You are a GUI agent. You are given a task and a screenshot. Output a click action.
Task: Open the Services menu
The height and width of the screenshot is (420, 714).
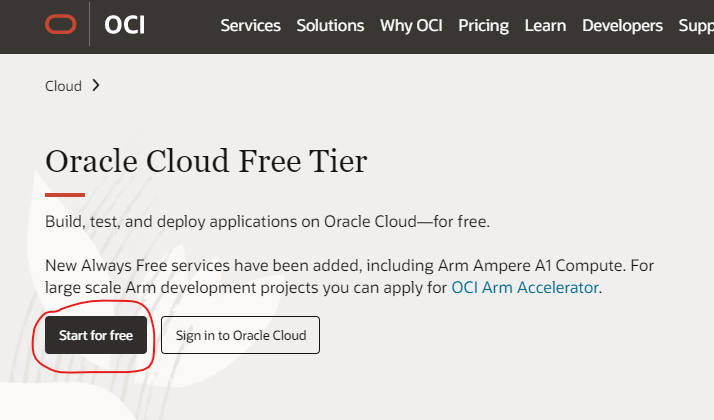click(250, 26)
